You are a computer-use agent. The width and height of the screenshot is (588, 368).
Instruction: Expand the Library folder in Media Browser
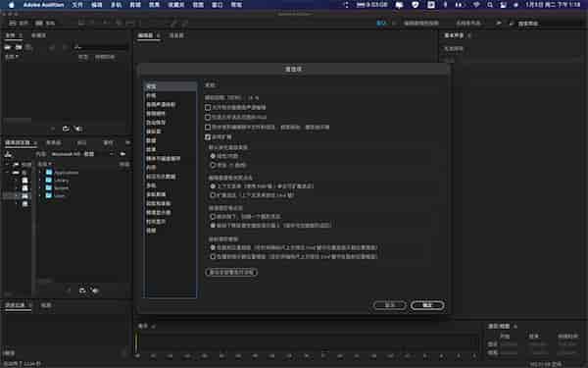coord(40,181)
